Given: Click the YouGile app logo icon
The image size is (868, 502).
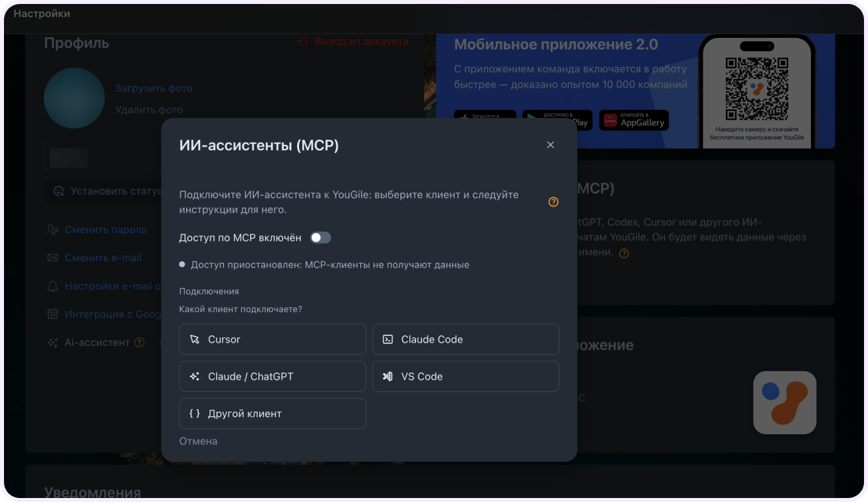Looking at the screenshot, I should click(x=784, y=402).
